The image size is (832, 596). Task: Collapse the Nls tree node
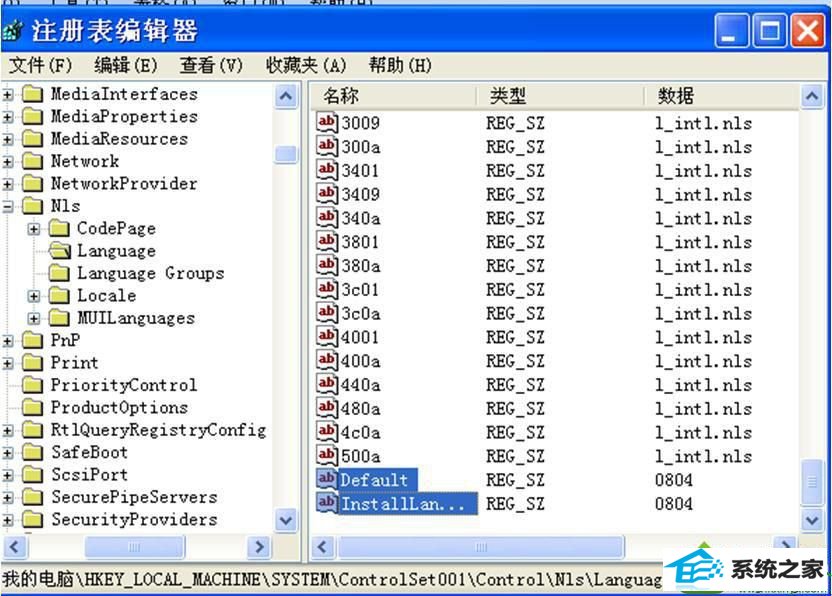click(7, 206)
